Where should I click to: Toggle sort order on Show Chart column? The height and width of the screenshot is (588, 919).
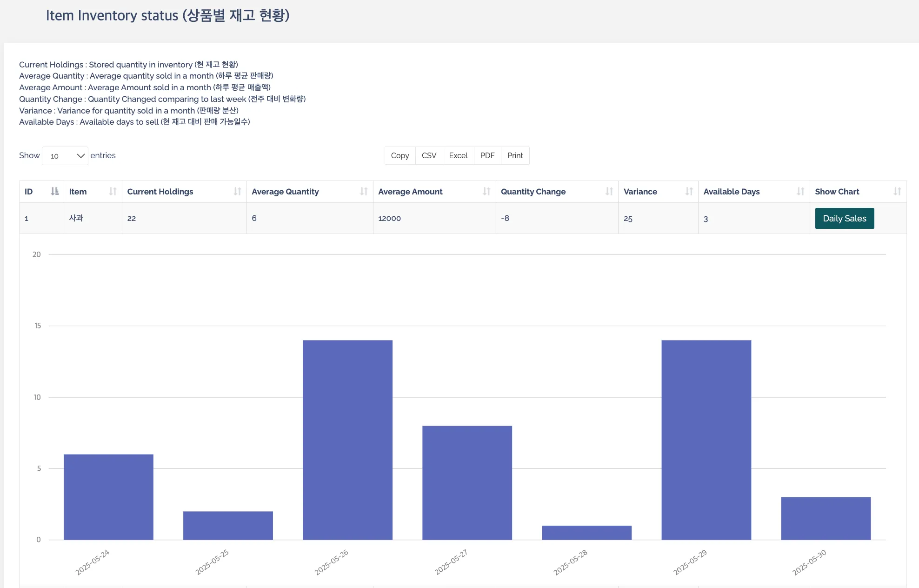[x=898, y=191]
